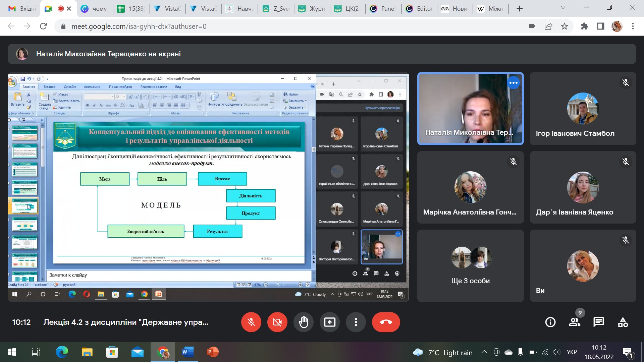Toggle the Chrome side panel button
The height and width of the screenshot is (362, 644).
[x=601, y=26]
